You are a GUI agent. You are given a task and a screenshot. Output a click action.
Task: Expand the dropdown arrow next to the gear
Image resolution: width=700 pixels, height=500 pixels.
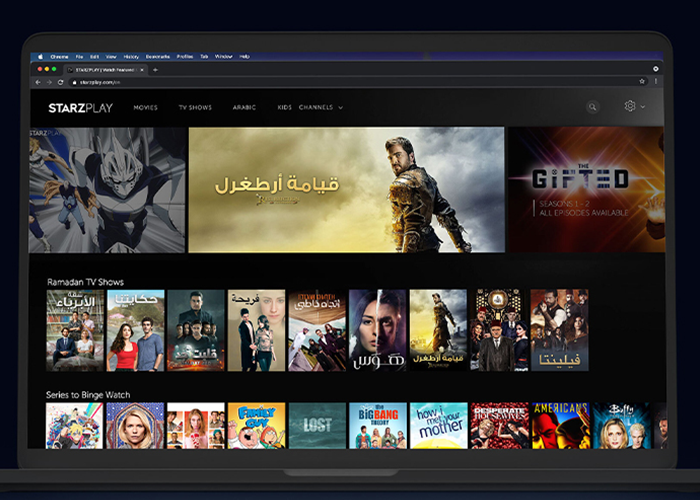[642, 107]
